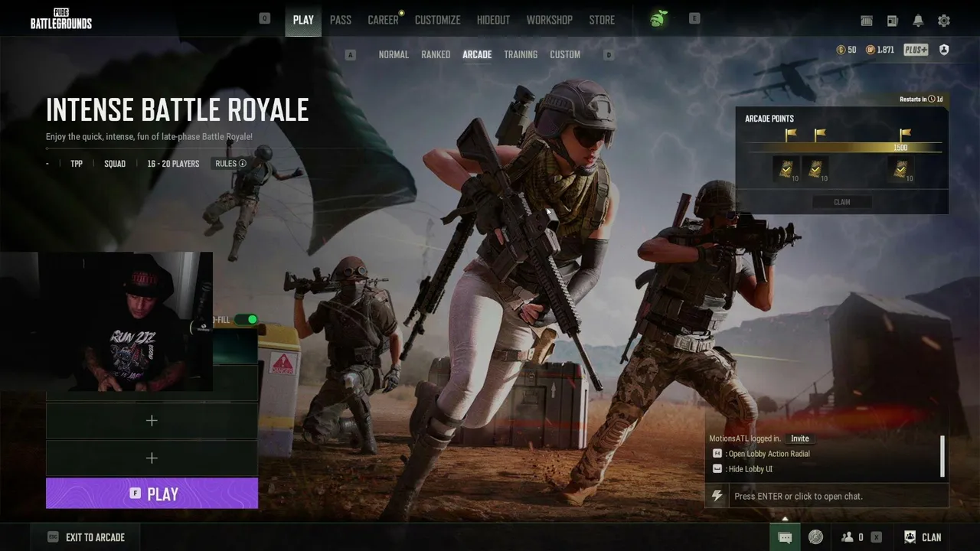
Task: Click the second arcade reward coupon
Action: pos(815,169)
